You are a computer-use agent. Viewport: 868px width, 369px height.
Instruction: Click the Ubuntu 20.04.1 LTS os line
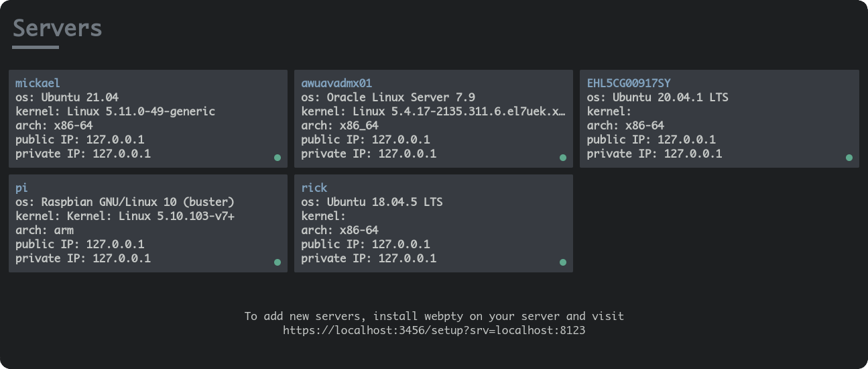pyautogui.click(x=658, y=97)
